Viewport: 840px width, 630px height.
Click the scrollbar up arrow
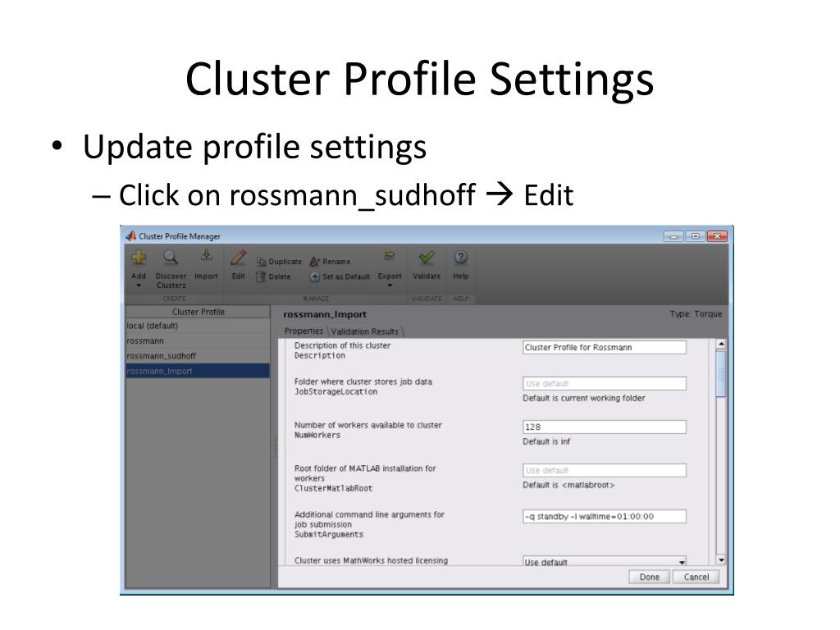tap(721, 344)
